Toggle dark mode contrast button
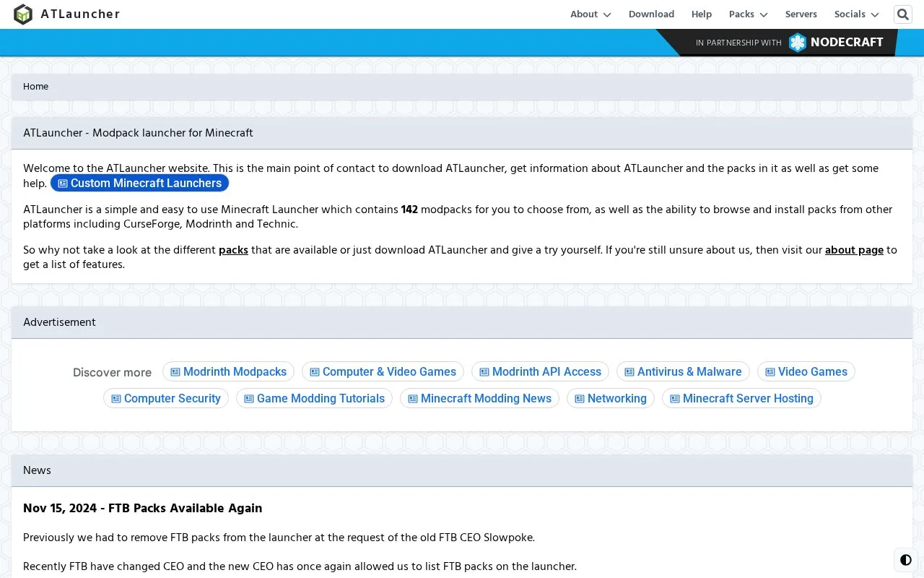924x578 pixels. [906, 560]
